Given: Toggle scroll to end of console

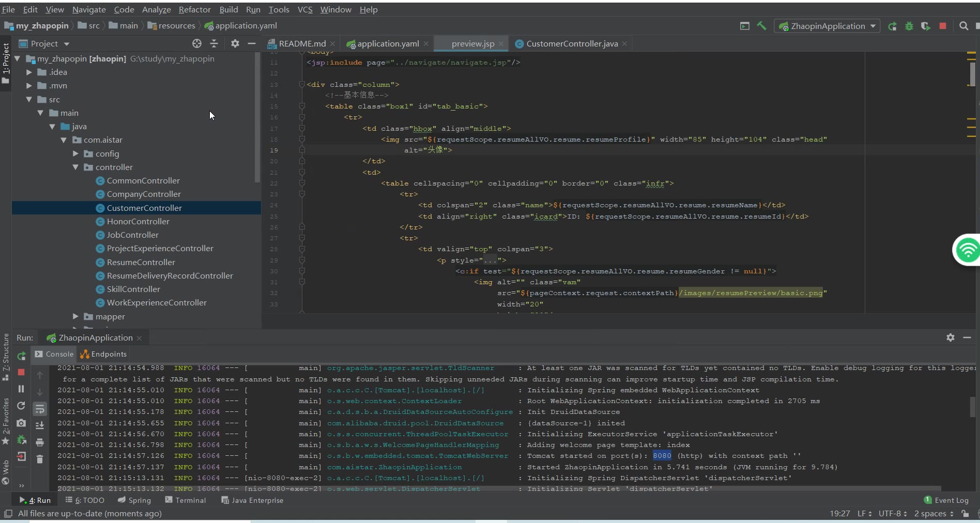Looking at the screenshot, I should click(40, 425).
